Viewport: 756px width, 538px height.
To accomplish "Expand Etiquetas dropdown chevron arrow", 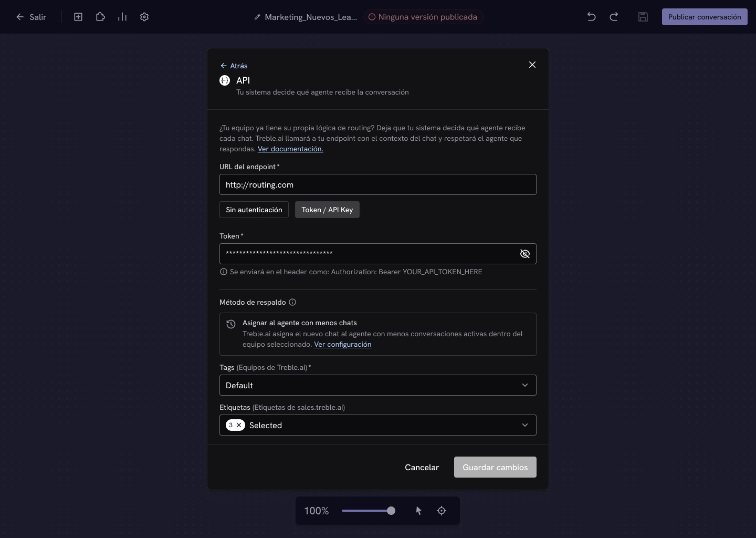I will click(x=525, y=425).
